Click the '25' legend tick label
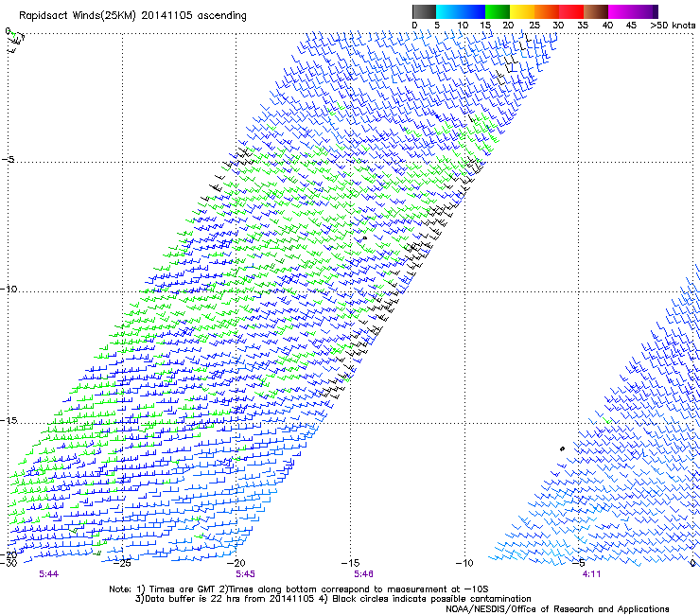The height and width of the screenshot is (615, 700). [x=534, y=26]
